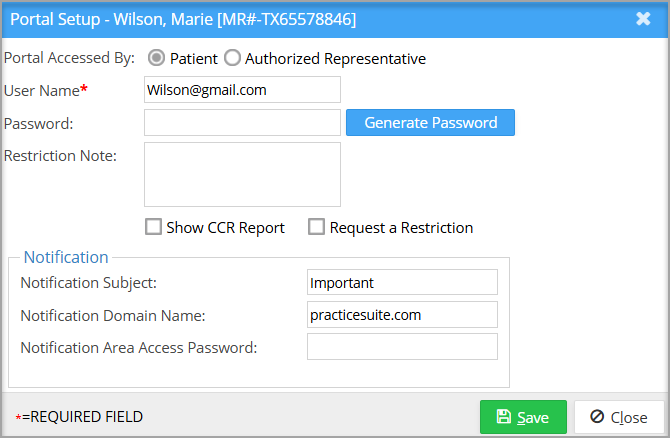Close the Portal Setup dialog with the X icon
The width and height of the screenshot is (670, 438).
coord(643,19)
